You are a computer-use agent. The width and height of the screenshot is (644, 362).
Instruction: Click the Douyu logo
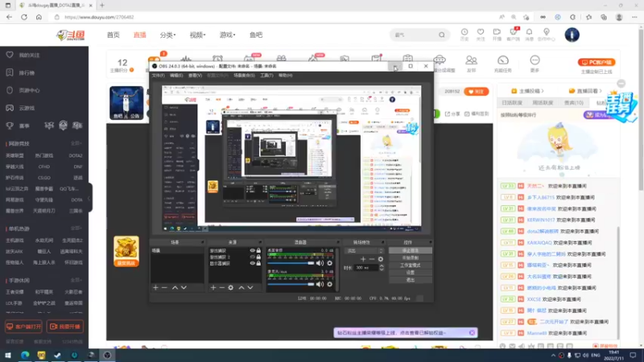pos(71,35)
